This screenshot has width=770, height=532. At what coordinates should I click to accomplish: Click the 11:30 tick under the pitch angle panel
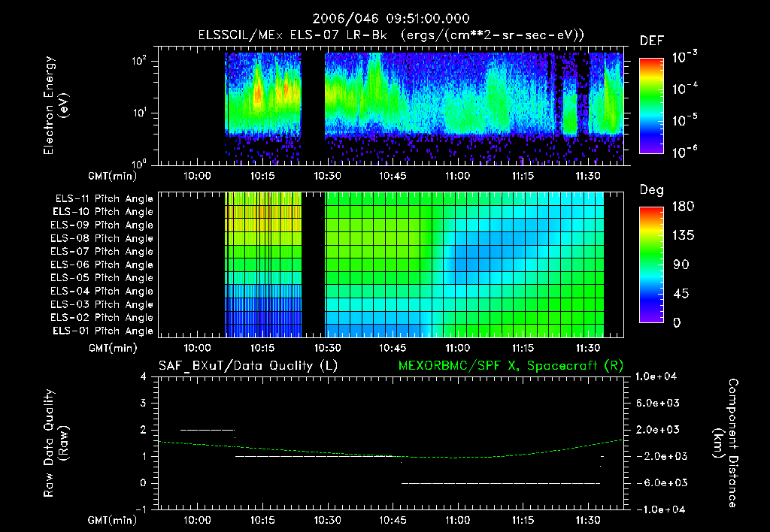[588, 348]
